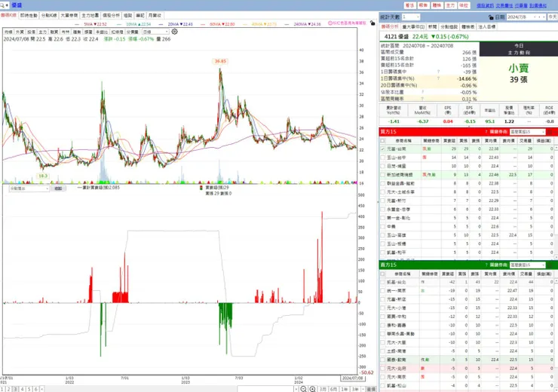Zoom out the chart with minus magnifier

pos(303,389)
